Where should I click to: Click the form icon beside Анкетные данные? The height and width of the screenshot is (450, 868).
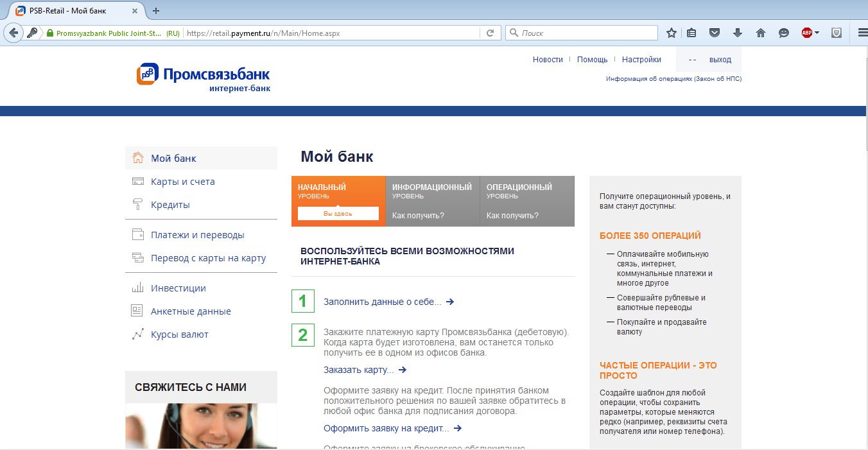[x=137, y=311]
